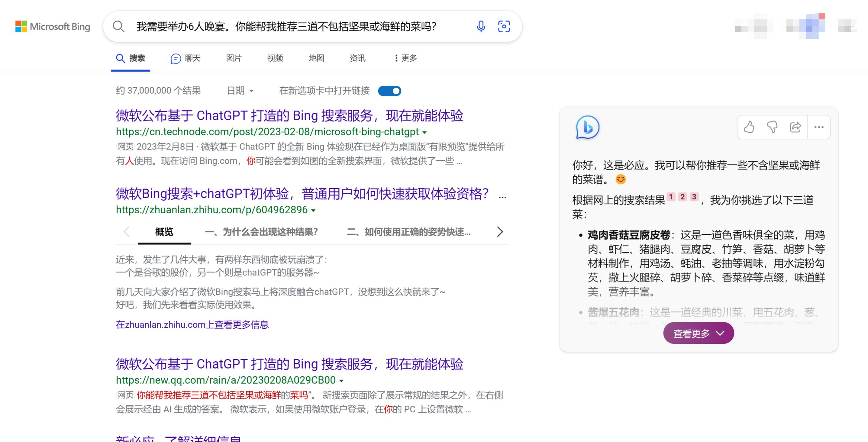Click the cn.technode.com URL text

click(x=267, y=132)
